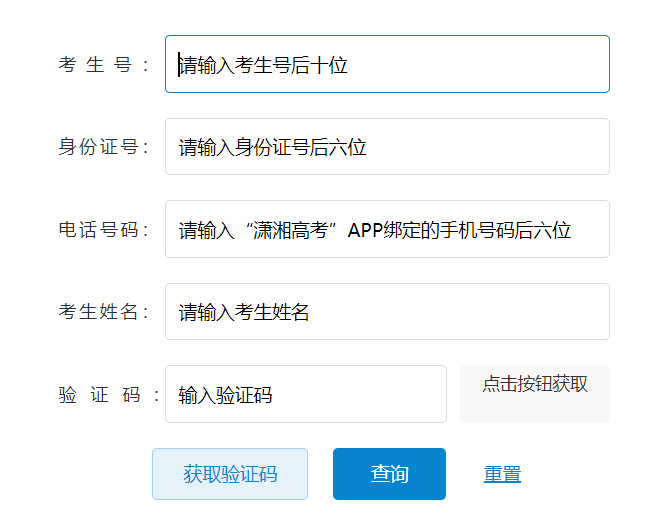The image size is (664, 529).
Task: Submit the form with 查询 button
Action: [x=389, y=474]
